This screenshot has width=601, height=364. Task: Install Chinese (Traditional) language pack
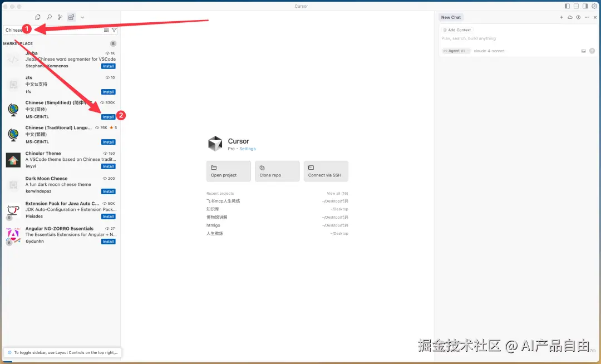pyautogui.click(x=108, y=142)
